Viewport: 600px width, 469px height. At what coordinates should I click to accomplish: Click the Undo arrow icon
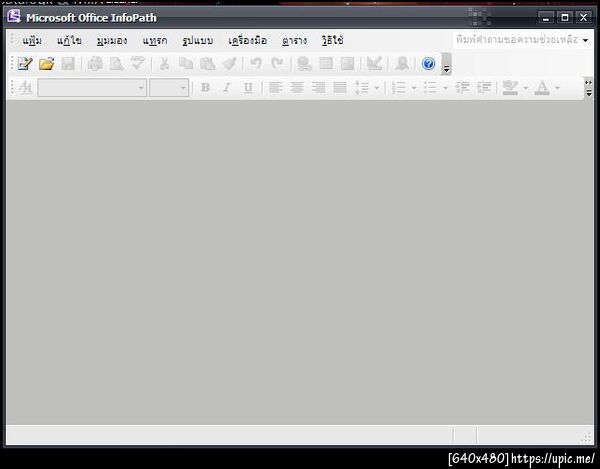256,64
